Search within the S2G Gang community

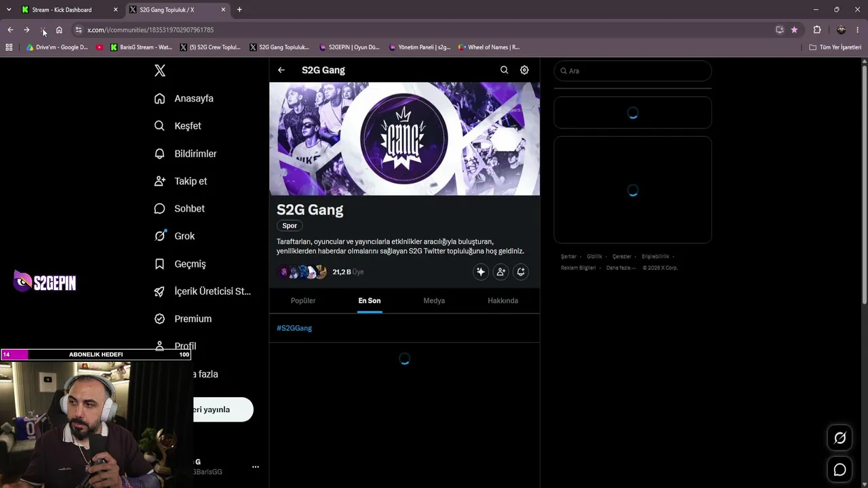click(x=504, y=70)
